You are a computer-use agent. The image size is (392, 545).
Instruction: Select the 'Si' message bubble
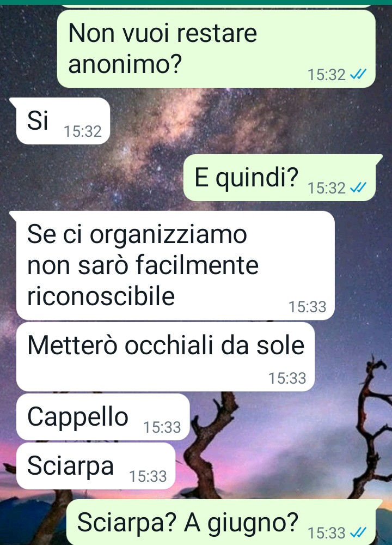tap(63, 121)
